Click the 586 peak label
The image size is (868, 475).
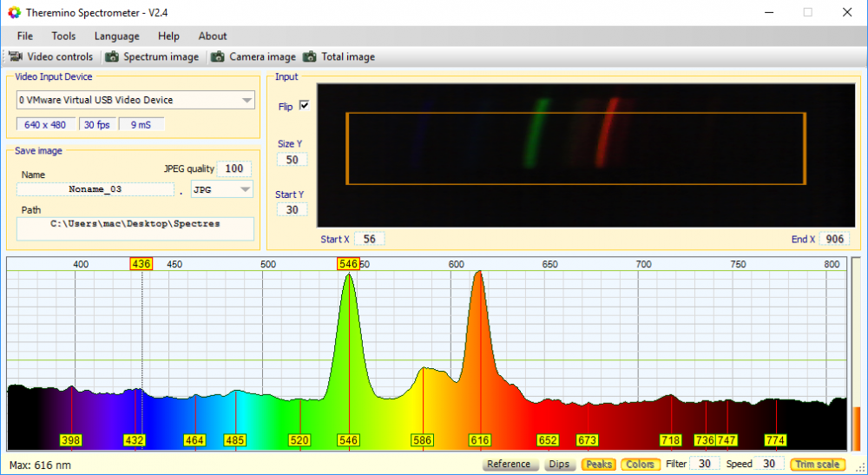pos(423,440)
